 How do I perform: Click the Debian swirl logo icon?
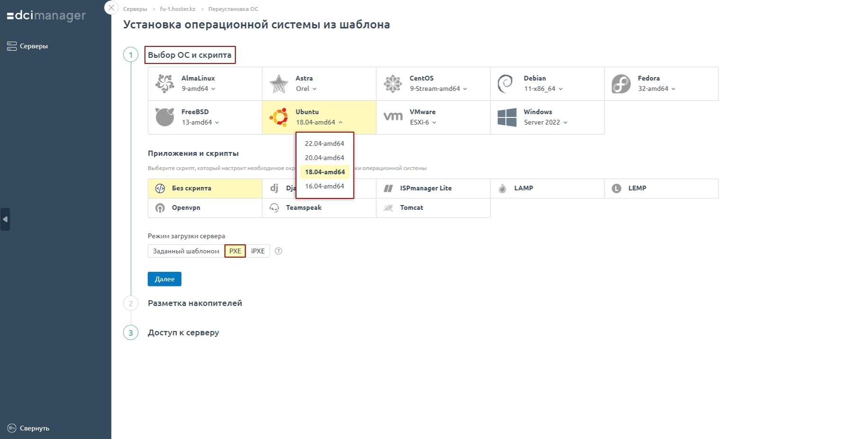505,84
